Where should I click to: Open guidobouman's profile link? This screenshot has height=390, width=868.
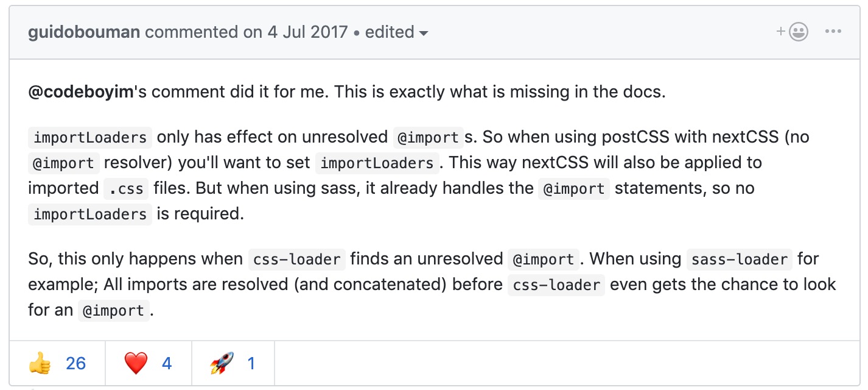pos(84,32)
